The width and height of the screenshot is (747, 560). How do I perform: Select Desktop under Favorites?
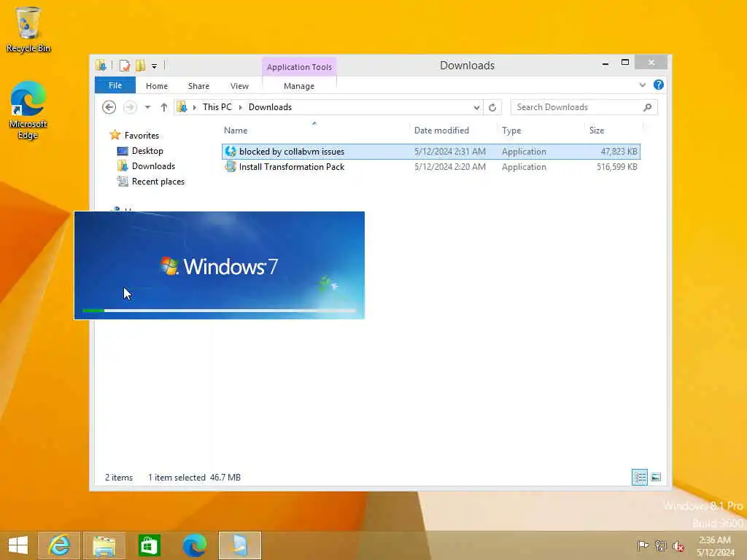(x=147, y=151)
